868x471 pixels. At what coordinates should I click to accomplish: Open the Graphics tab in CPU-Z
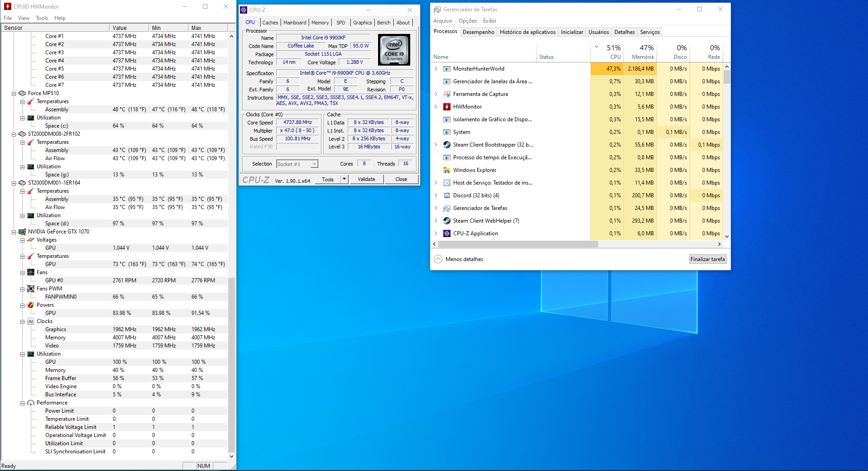[x=362, y=23]
